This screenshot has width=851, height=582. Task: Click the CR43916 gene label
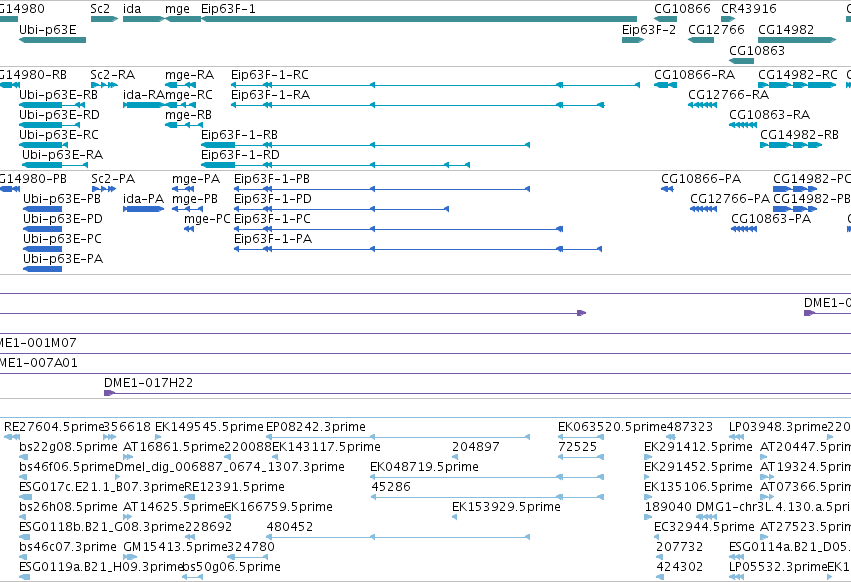748,9
